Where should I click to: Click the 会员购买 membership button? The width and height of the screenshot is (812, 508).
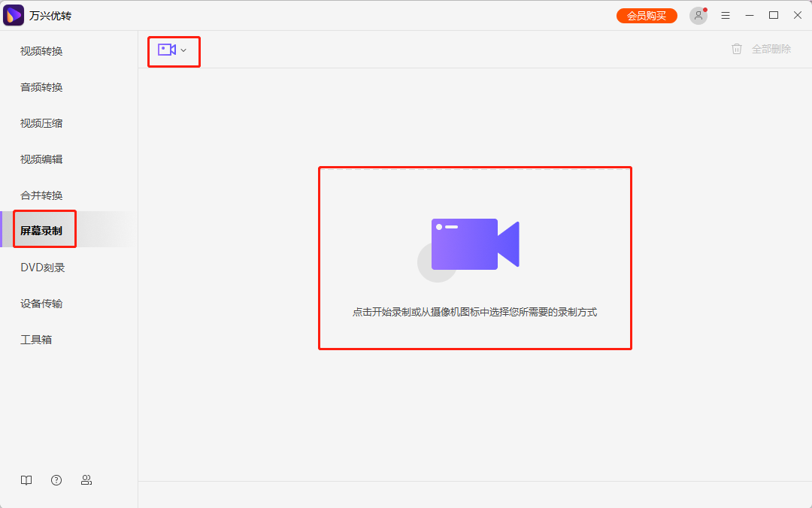click(x=647, y=16)
